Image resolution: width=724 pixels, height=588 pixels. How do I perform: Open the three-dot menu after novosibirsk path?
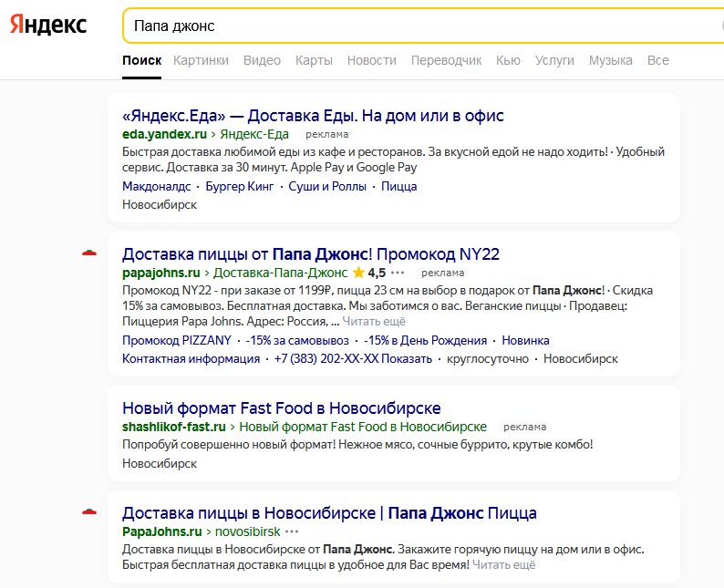coord(292,531)
